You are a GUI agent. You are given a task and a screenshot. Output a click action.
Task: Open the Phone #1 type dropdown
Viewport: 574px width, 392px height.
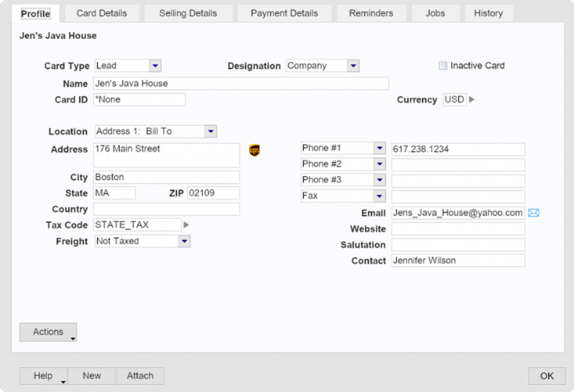380,148
